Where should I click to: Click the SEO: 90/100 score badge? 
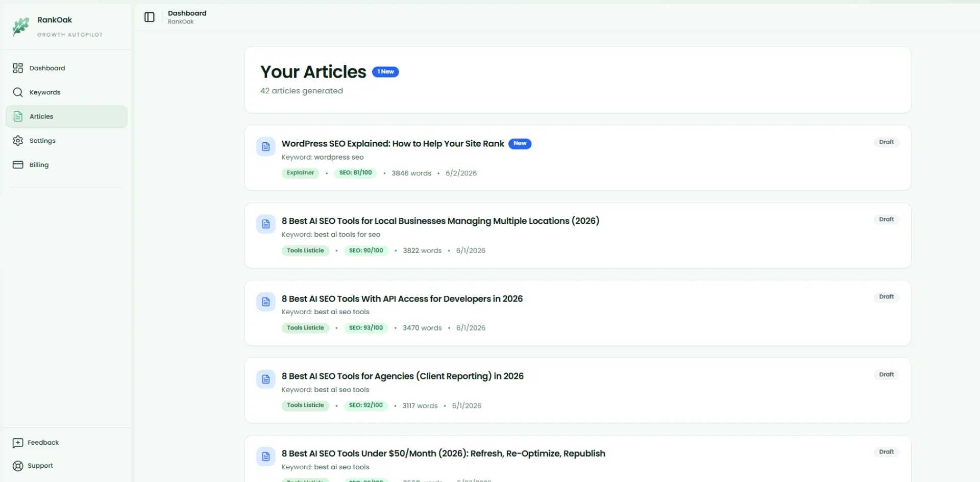[x=366, y=250]
